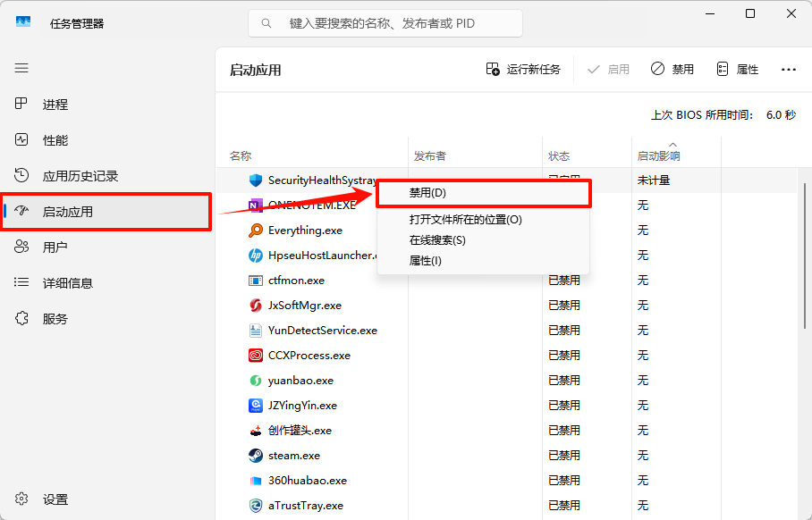Click the search field to enter a PID
812x520 pixels.
click(x=385, y=22)
